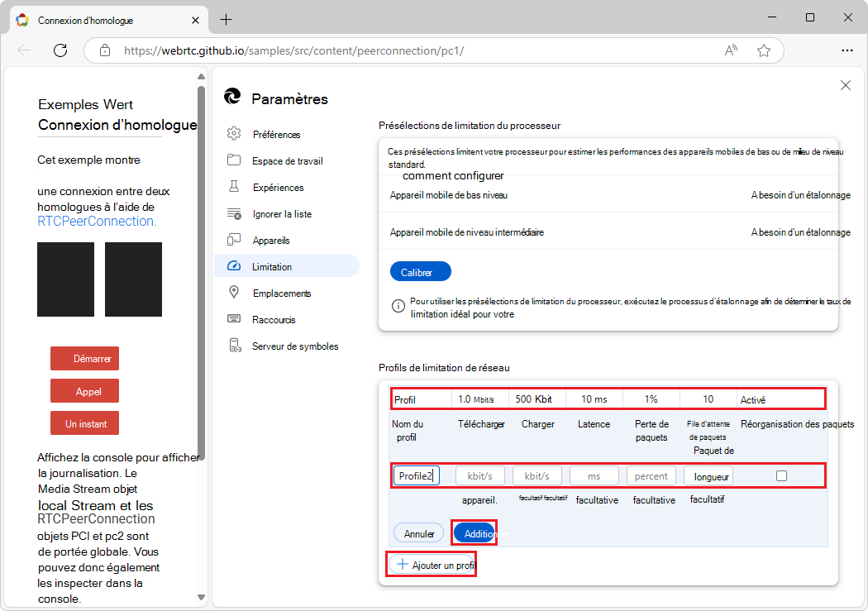The image size is (868, 611).
Task: Click Ajouter un profil button
Action: click(432, 565)
